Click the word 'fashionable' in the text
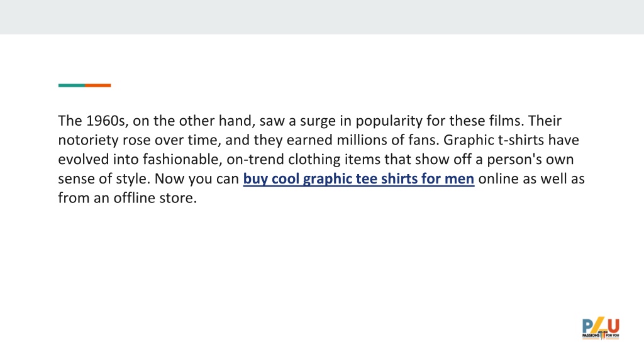644x362 pixels. click(182, 159)
